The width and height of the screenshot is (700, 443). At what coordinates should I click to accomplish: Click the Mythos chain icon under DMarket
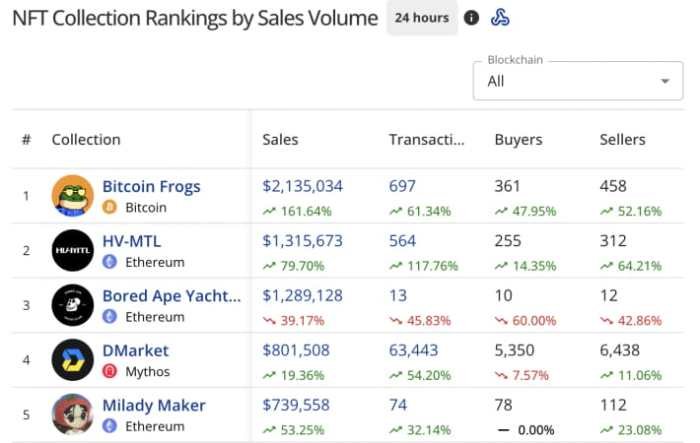(110, 372)
